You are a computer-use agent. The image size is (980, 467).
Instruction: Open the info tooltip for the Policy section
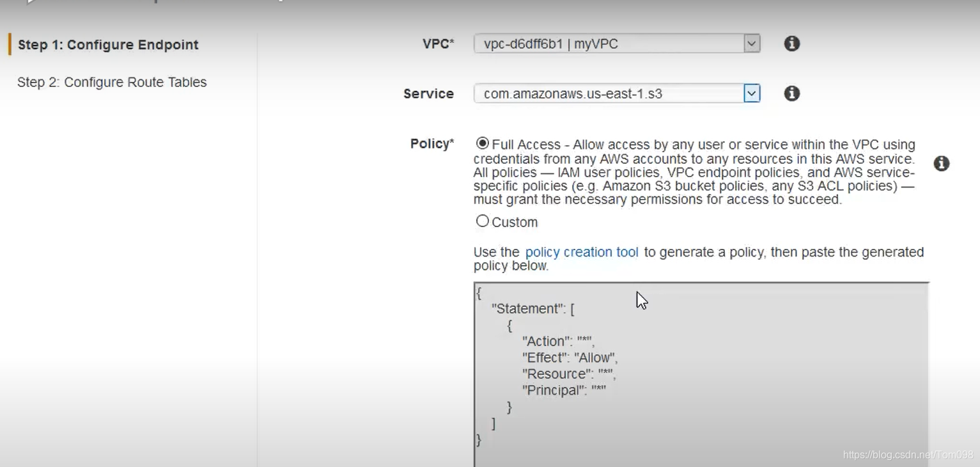point(941,164)
